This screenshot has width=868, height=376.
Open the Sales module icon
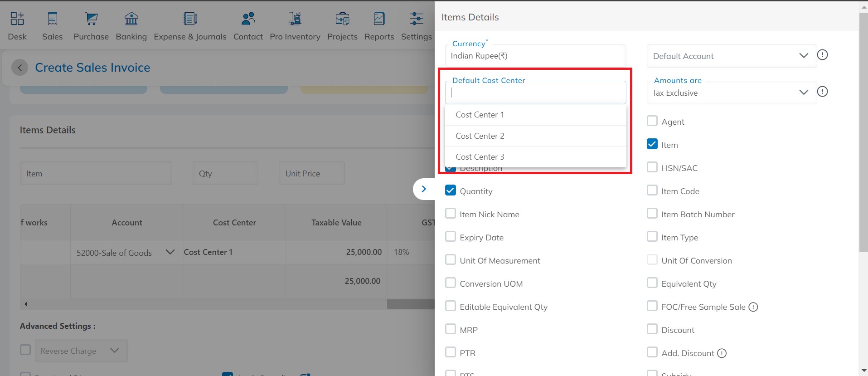click(53, 19)
